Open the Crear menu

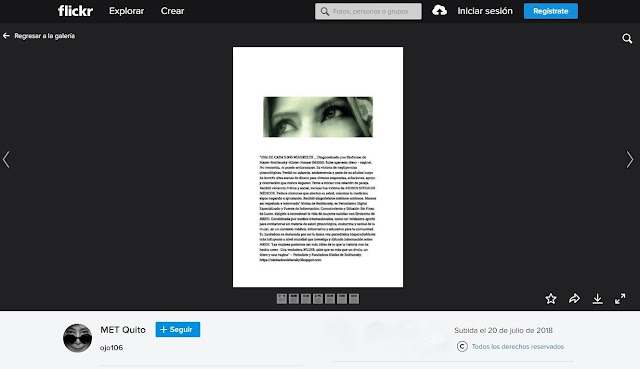172,11
